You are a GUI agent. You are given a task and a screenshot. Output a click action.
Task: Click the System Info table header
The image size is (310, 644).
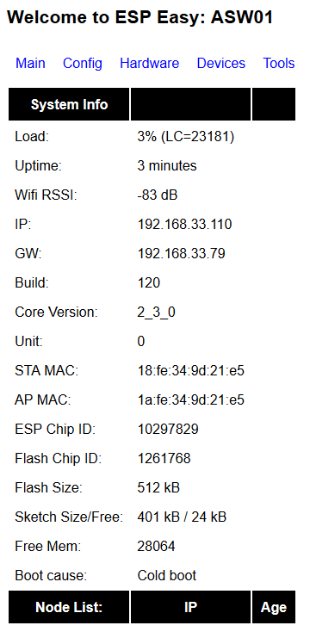69,104
